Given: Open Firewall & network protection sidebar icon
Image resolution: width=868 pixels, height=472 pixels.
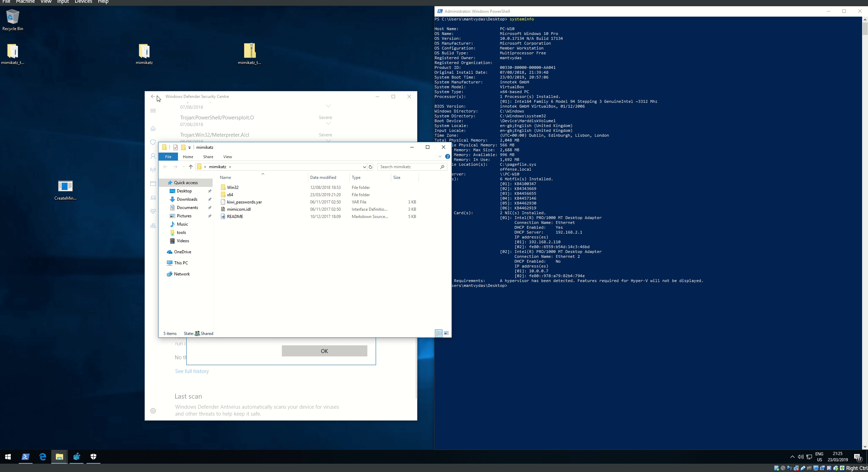Looking at the screenshot, I should click(153, 170).
